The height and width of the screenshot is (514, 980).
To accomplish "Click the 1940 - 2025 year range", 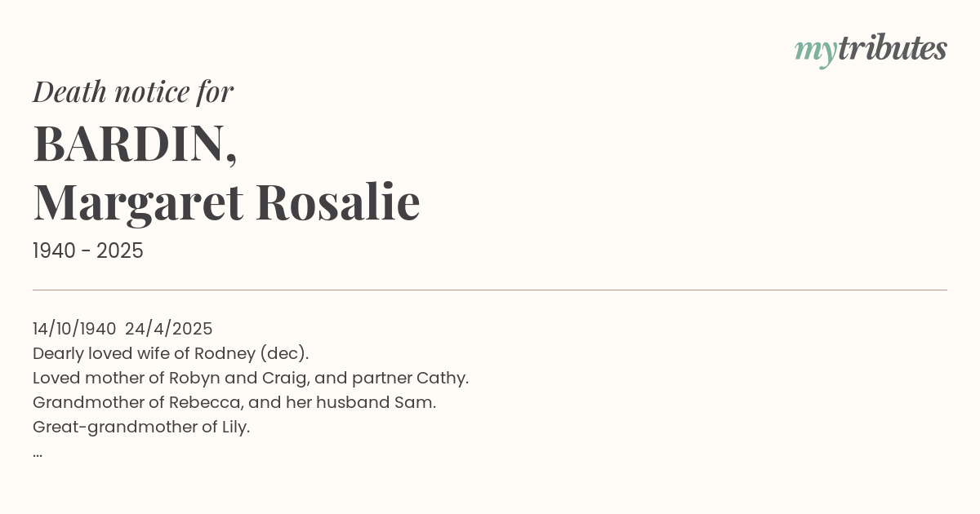I will pyautogui.click(x=88, y=251).
